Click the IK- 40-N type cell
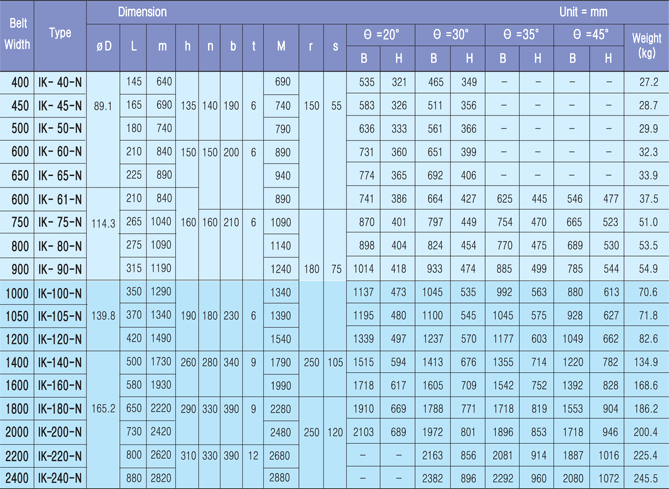 [x=61, y=81]
